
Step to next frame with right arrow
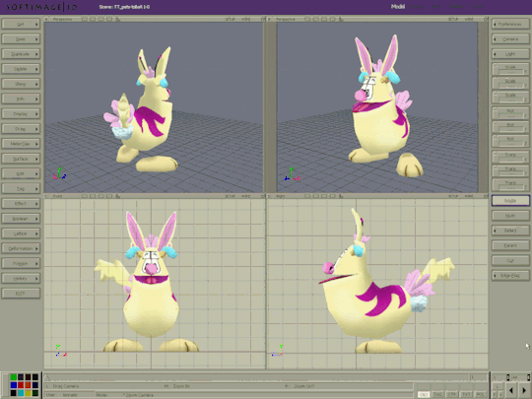point(524,391)
